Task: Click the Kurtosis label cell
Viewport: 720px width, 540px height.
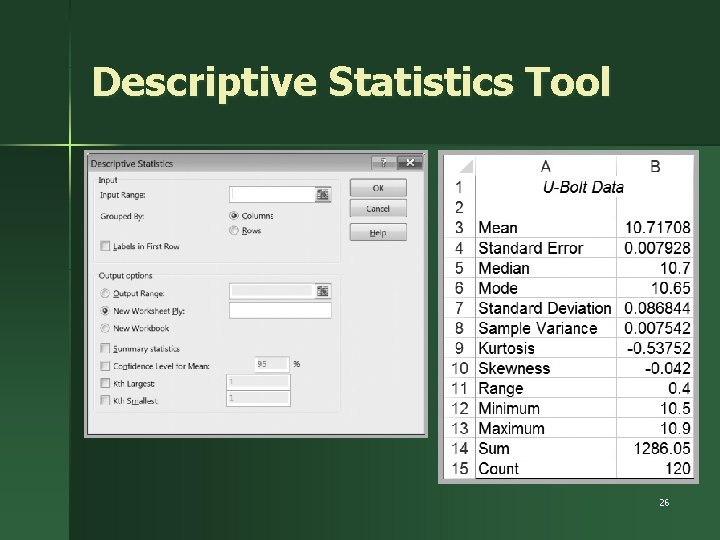Action: coord(546,348)
